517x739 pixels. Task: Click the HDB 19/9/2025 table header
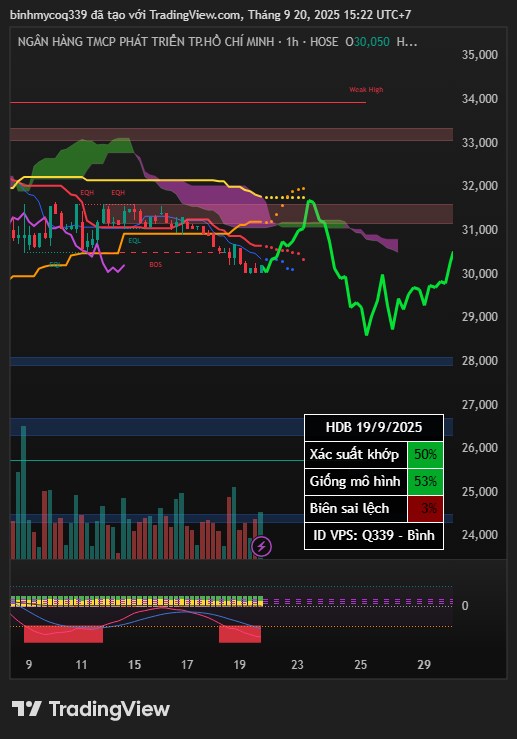[x=374, y=427]
